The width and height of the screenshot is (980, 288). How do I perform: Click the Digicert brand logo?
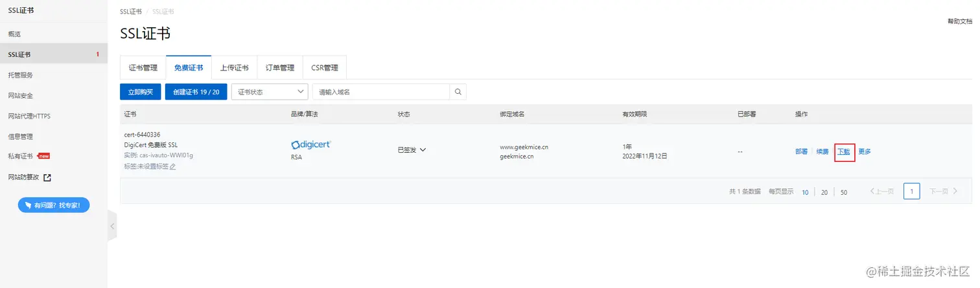[311, 144]
